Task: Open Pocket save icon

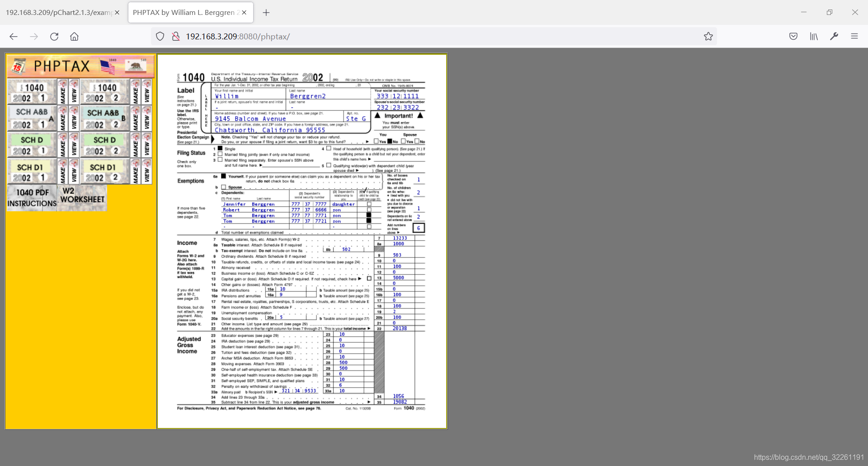Action: [x=793, y=37]
